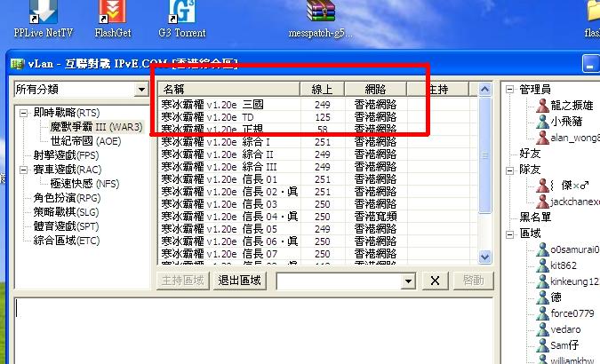This screenshot has width=600, height=364.
Task: Select kit862 user icon in 區域
Action: click(x=542, y=265)
